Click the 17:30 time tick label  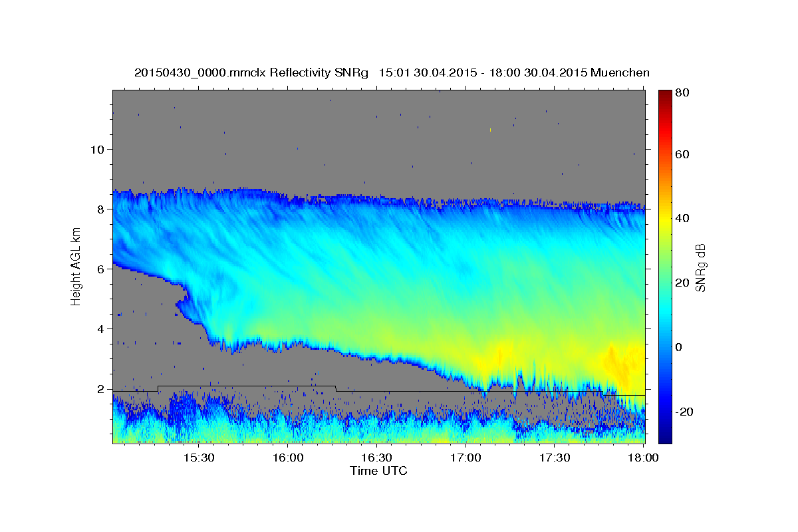(555, 458)
